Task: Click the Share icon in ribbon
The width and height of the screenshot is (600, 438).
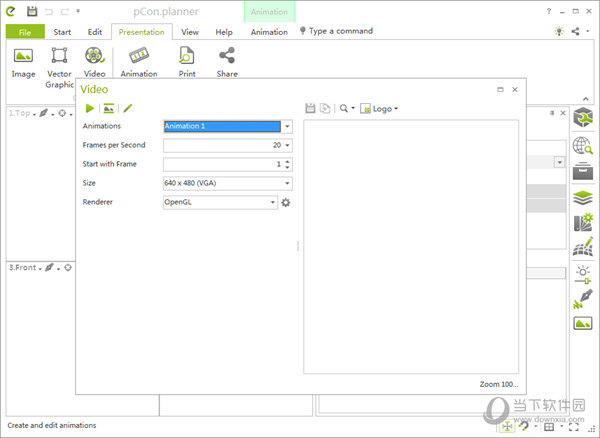Action: coord(227,55)
